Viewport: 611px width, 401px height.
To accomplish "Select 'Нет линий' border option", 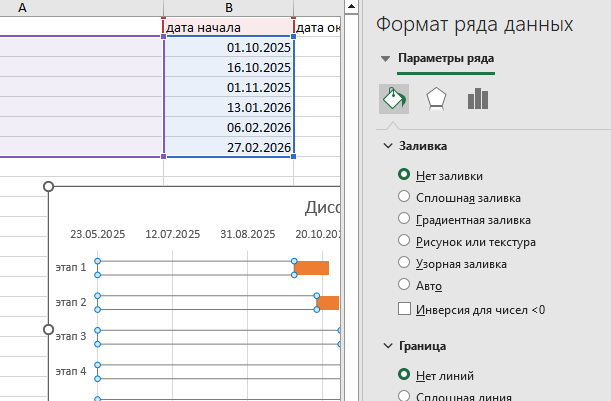I will 404,375.
